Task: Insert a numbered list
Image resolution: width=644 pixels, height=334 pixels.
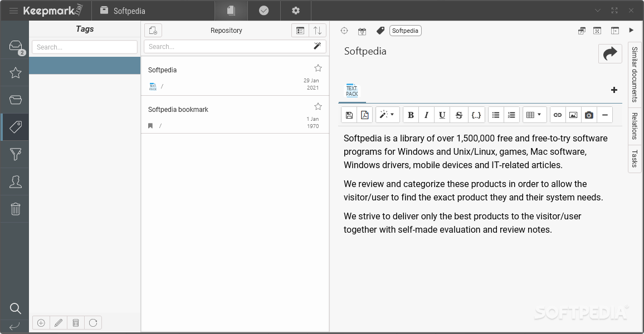Action: point(511,115)
